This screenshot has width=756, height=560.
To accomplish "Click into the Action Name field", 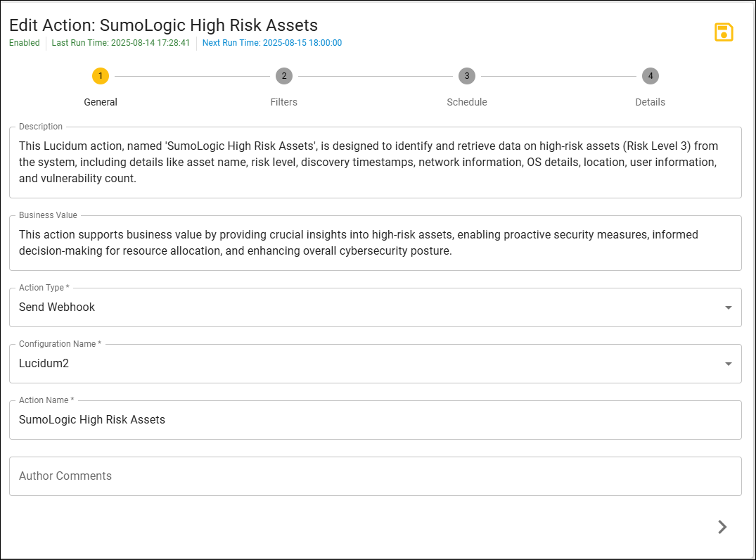I will click(x=375, y=420).
